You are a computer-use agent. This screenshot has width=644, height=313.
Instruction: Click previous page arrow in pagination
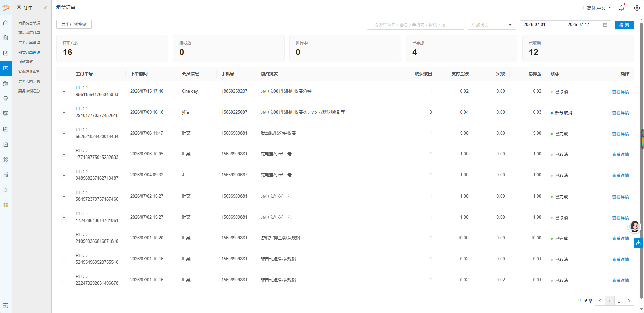(600, 301)
